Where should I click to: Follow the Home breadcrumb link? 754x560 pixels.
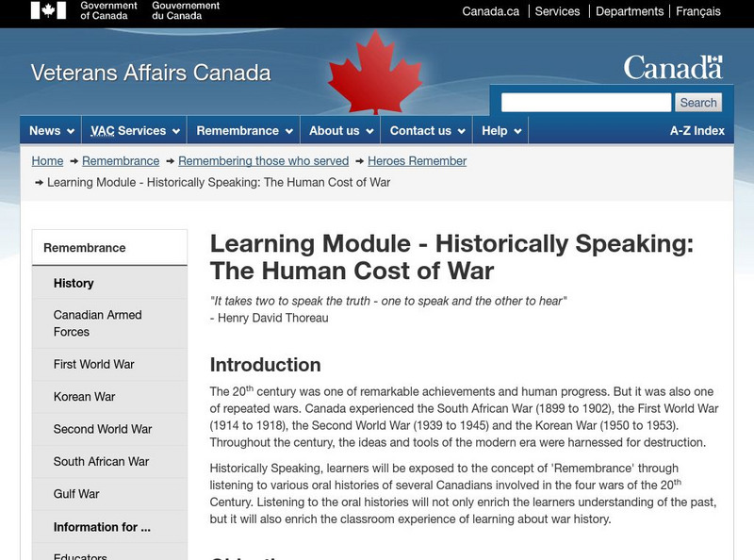pyautogui.click(x=47, y=161)
